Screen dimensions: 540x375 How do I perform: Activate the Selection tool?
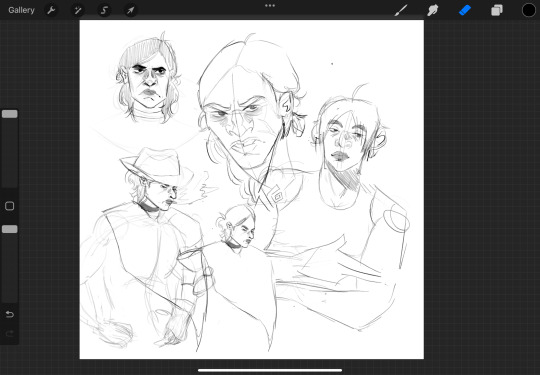pyautogui.click(x=104, y=10)
